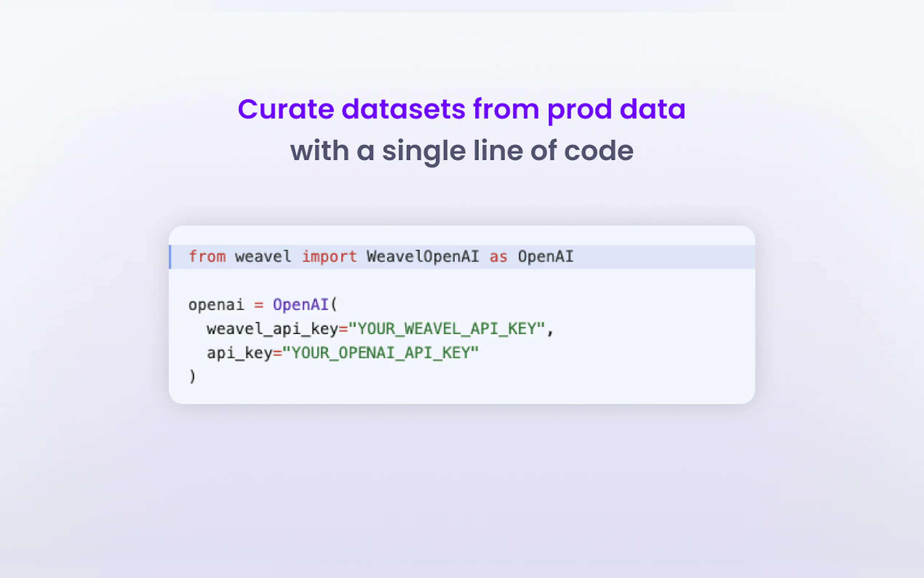The width and height of the screenshot is (924, 578).
Task: Click the red 'import' keyword
Action: [x=329, y=257]
